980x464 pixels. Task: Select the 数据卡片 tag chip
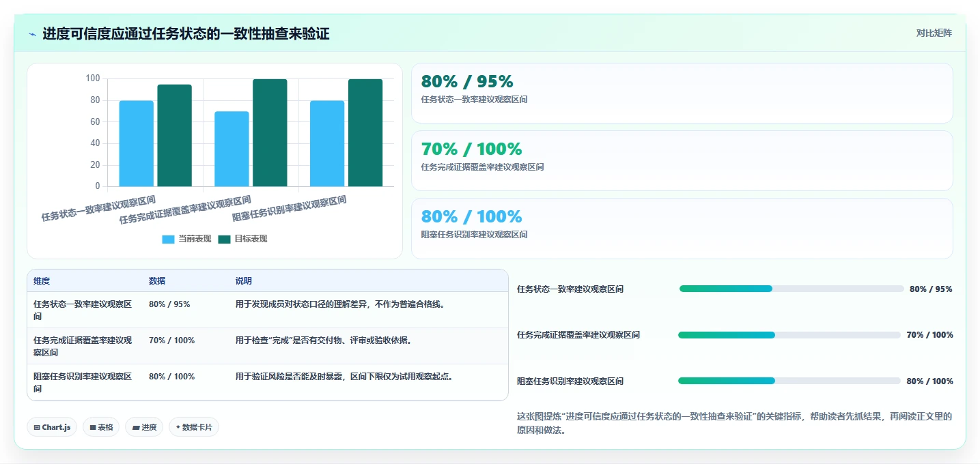pos(194,427)
